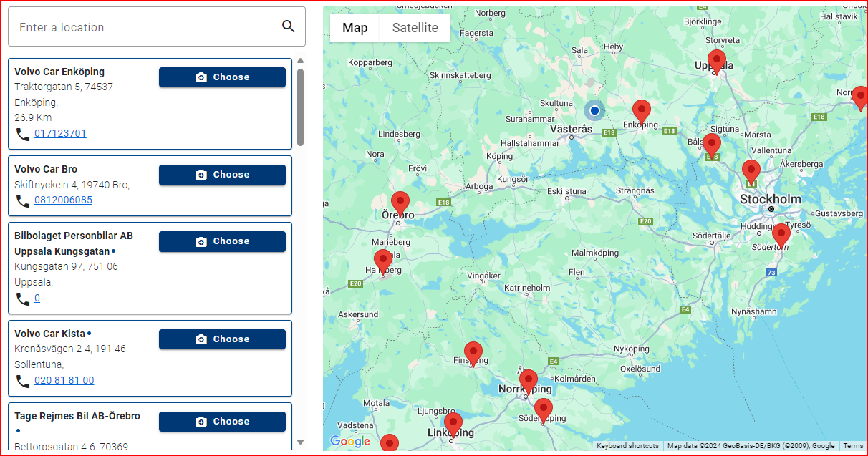This screenshot has height=456, width=868.
Task: Select the red map pin at Söderköping
Action: (x=544, y=412)
